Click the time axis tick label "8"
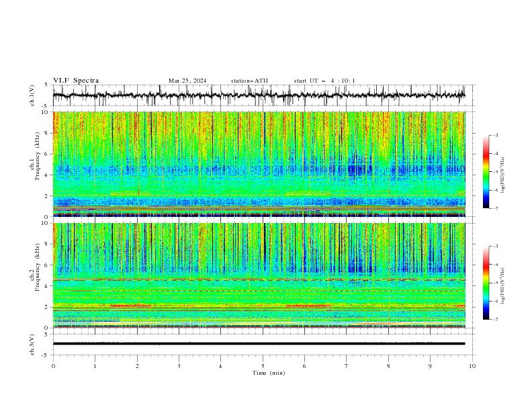The image size is (532, 411). 388,366
